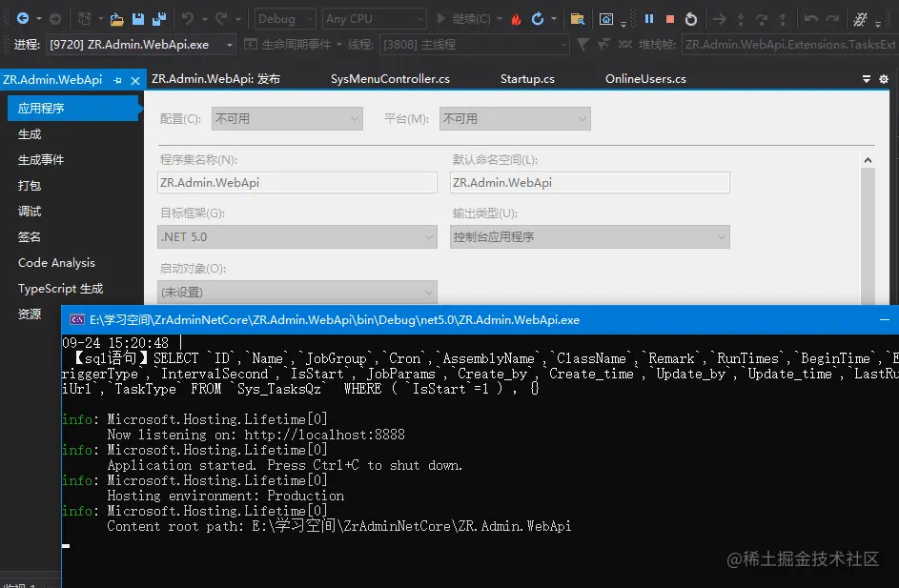Click the tab well settings gear icon

pyautogui.click(x=884, y=79)
